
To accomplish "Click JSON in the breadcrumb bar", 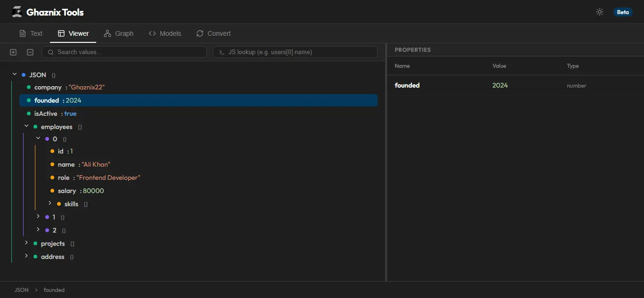I will pyautogui.click(x=21, y=290).
